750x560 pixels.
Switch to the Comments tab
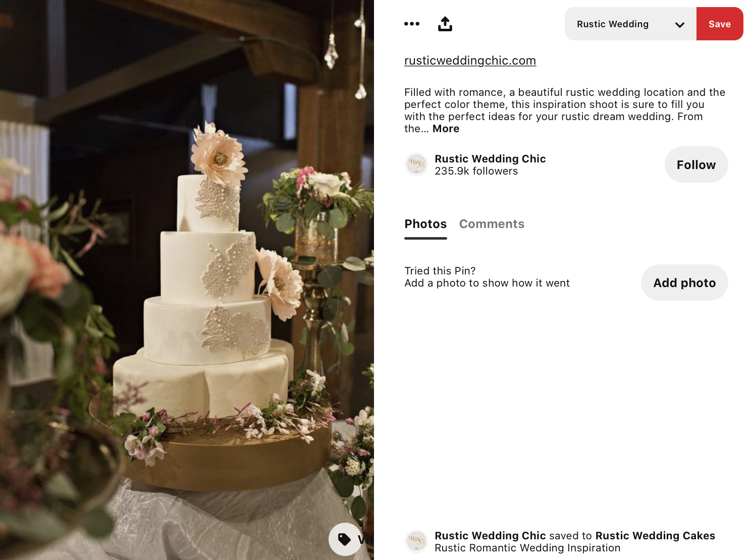[x=492, y=224]
